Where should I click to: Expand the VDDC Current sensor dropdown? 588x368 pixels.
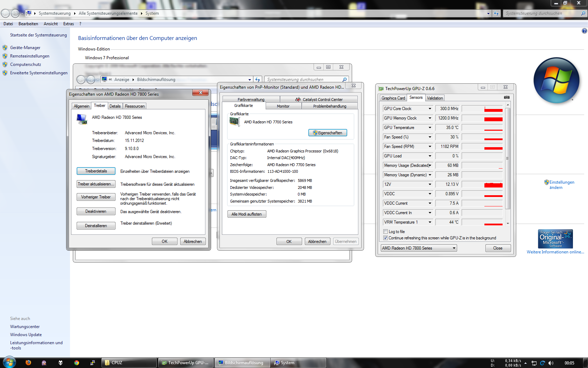pyautogui.click(x=430, y=203)
